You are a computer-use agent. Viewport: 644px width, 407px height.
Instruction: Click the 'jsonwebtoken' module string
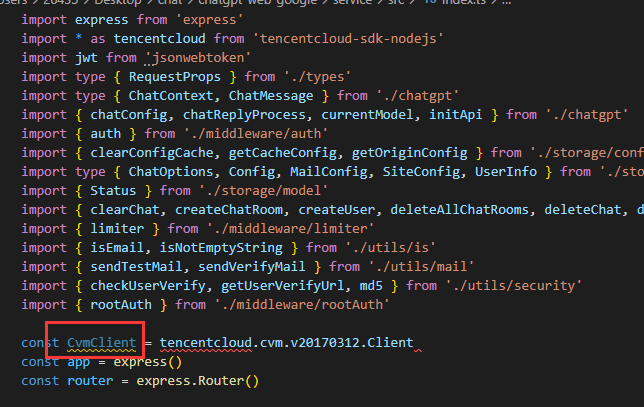pos(198,57)
